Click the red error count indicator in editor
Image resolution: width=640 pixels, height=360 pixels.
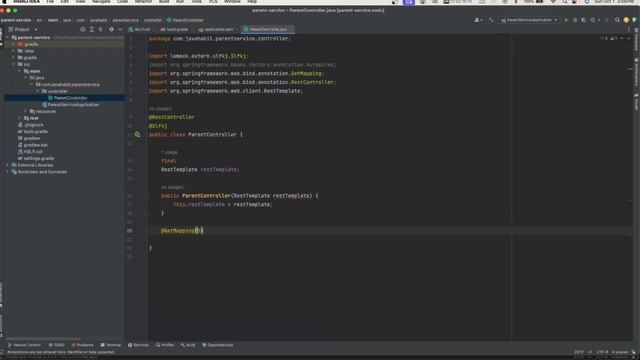[604, 38]
